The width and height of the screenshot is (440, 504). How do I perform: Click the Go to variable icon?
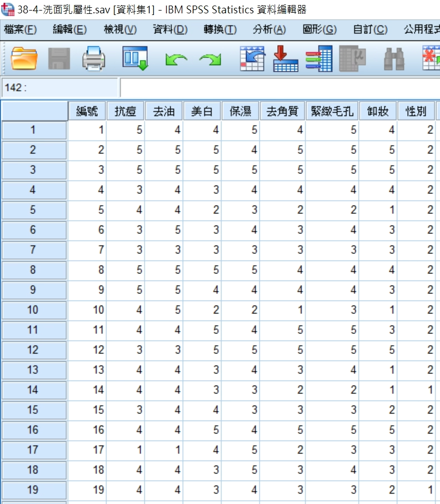[286, 58]
